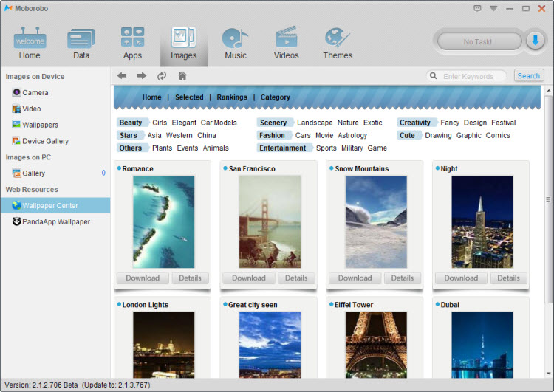Open the Videos section icon
This screenshot has height=392, width=554.
click(286, 42)
